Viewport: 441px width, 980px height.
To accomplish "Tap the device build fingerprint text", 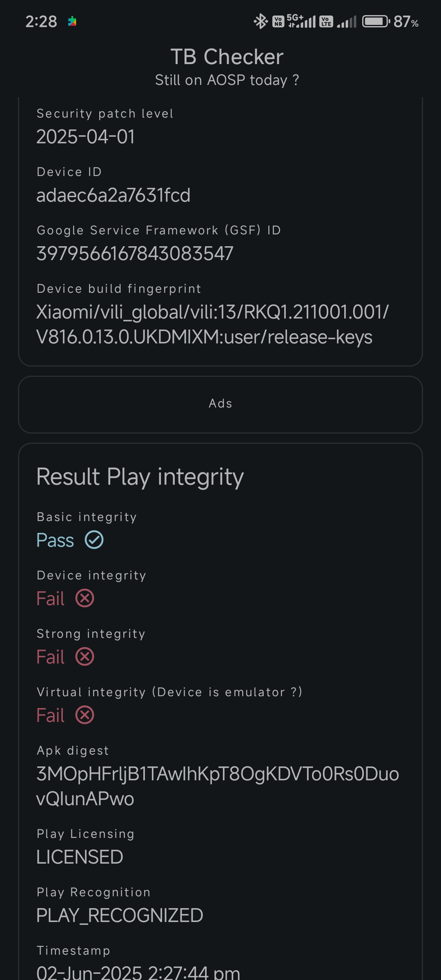I will (x=212, y=325).
